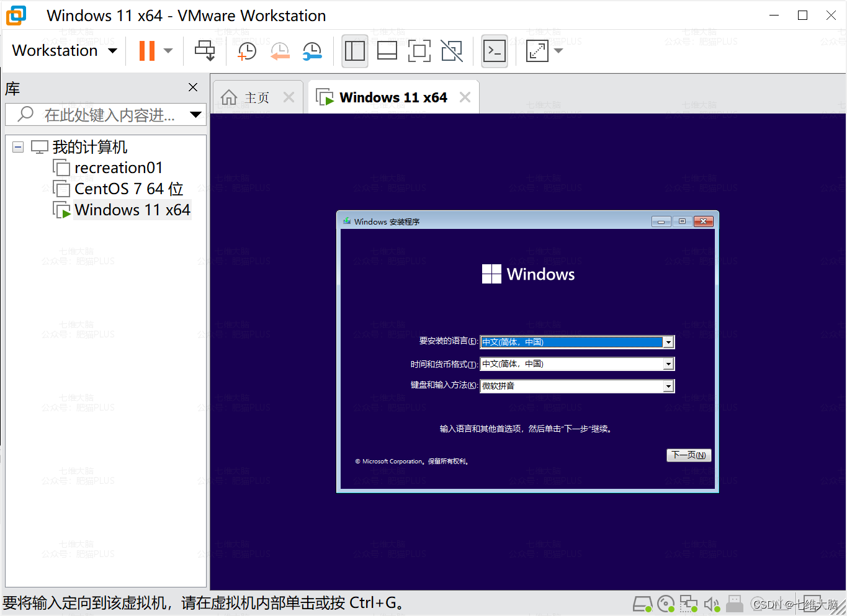This screenshot has height=616, width=847.
Task: Maximize the Windows 安装程序 dialog
Action: (x=682, y=221)
